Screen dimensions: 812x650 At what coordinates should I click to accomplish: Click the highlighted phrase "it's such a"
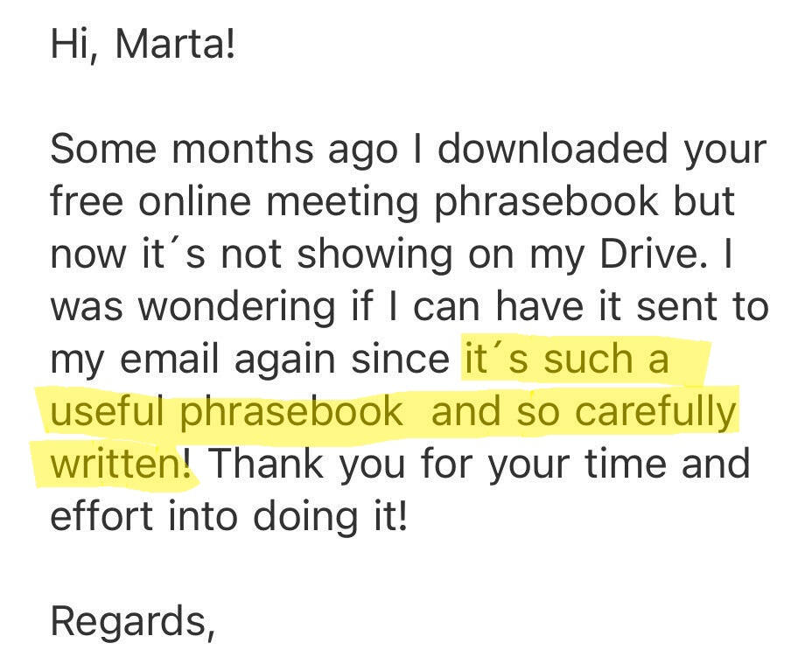click(565, 360)
